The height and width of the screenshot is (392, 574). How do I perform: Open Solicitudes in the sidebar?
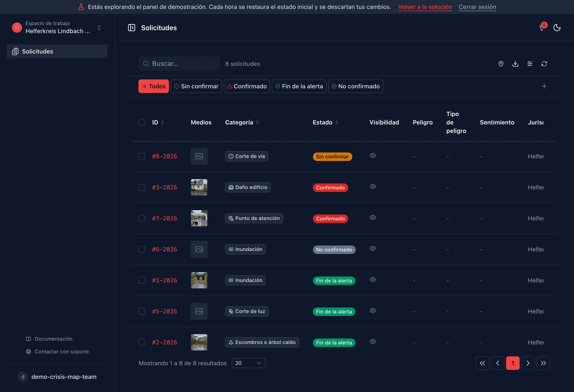tap(57, 51)
